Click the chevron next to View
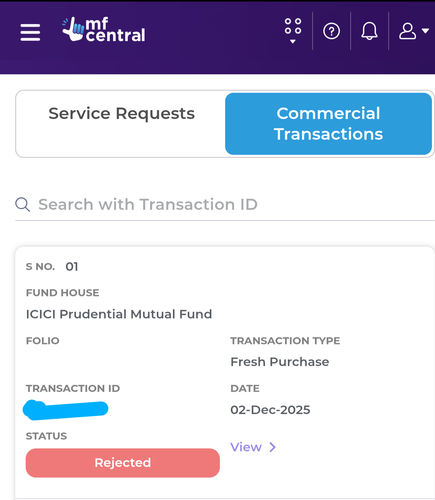Viewport: 435px width, 500px height. coord(273,447)
